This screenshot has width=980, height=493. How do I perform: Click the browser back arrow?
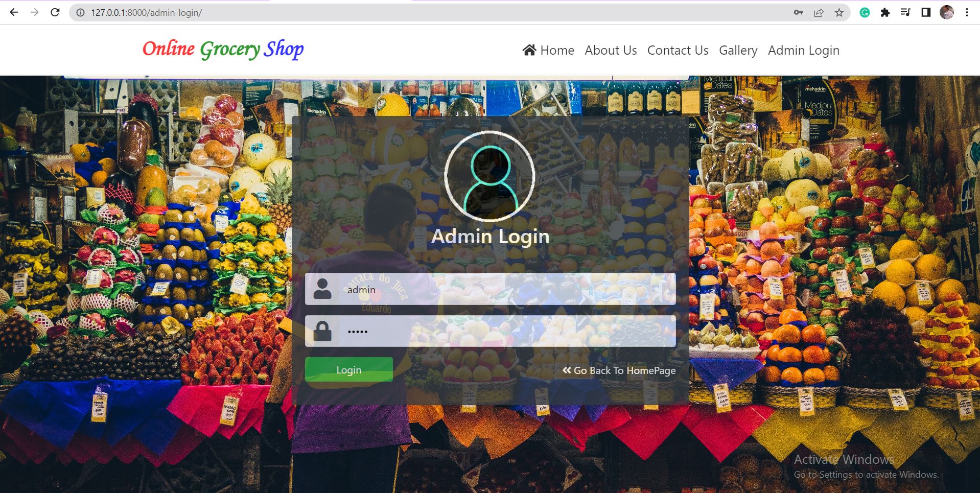(14, 13)
